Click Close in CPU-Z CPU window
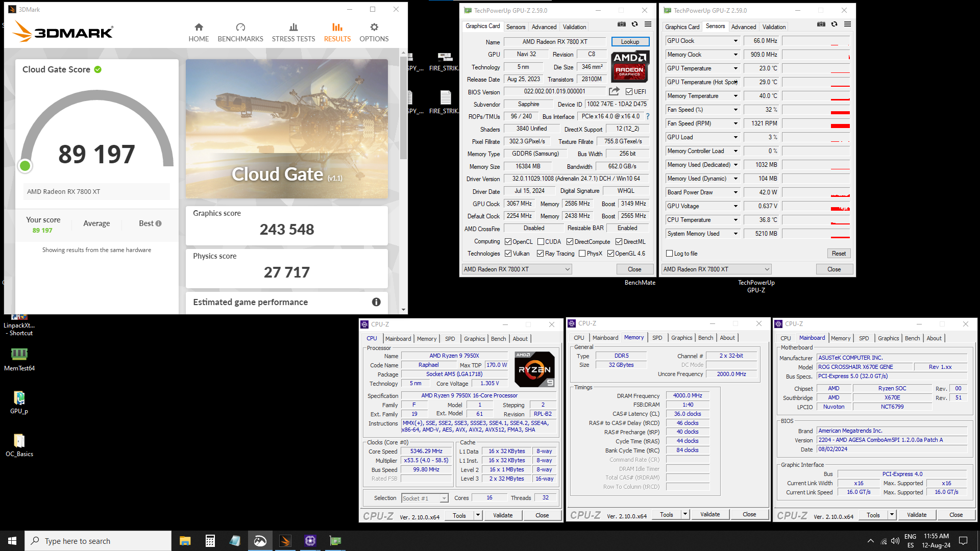The height and width of the screenshot is (551, 980). click(542, 515)
